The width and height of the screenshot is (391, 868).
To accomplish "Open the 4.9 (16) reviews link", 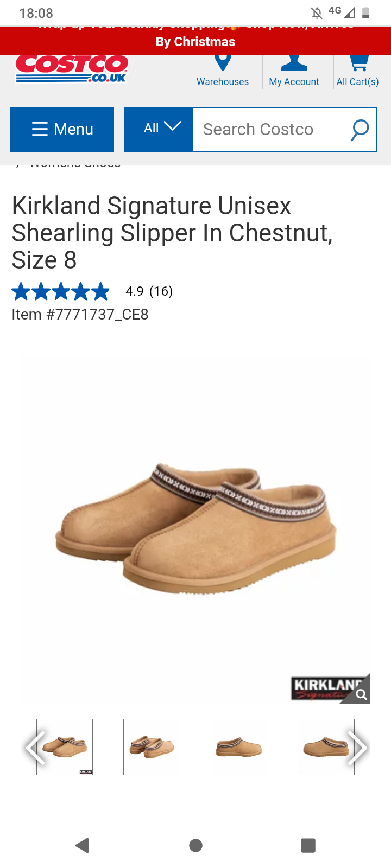I will [x=149, y=291].
